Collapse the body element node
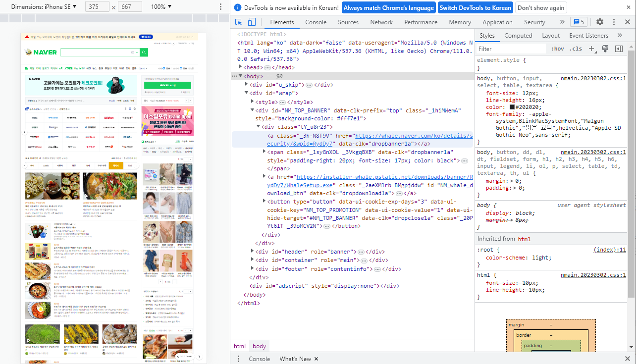 point(241,76)
